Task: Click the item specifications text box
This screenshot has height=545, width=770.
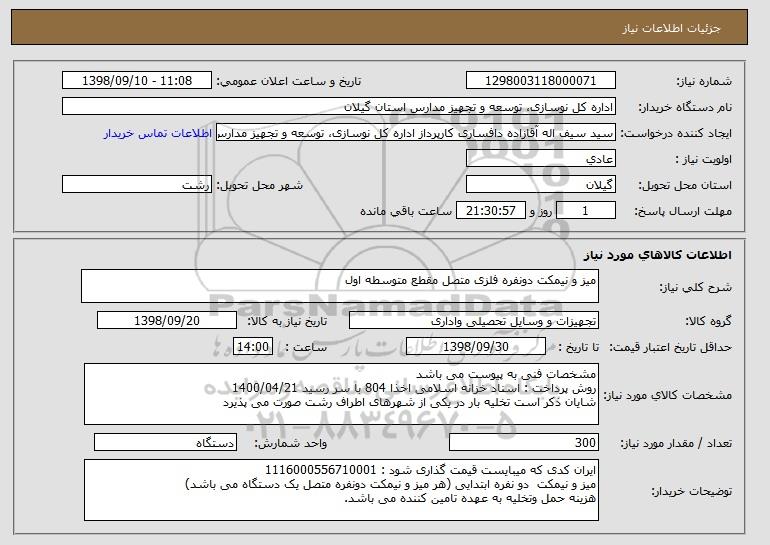Action: [341, 394]
